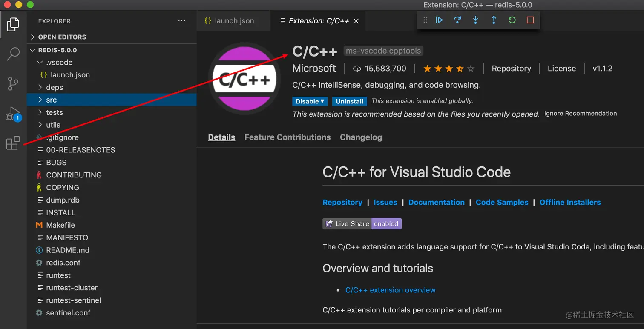
Task: Click the Microsoft publisher name
Action: pyautogui.click(x=314, y=69)
